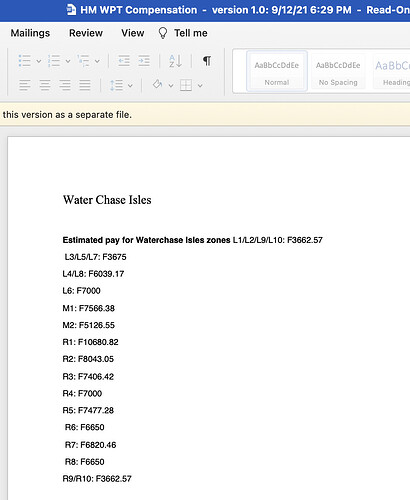Open the Bullets style dropdown arrow

pos(39,61)
